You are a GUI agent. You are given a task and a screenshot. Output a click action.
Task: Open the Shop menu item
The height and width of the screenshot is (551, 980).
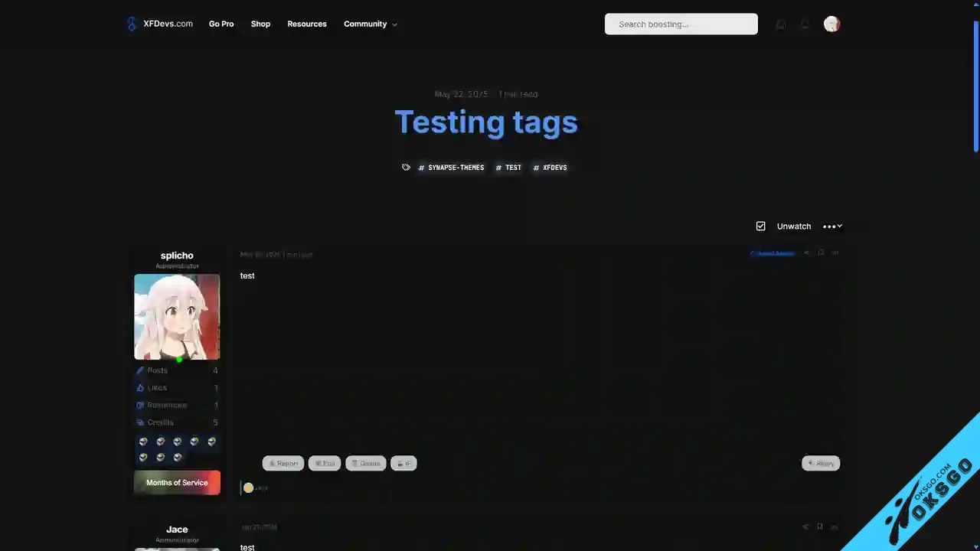(x=260, y=24)
